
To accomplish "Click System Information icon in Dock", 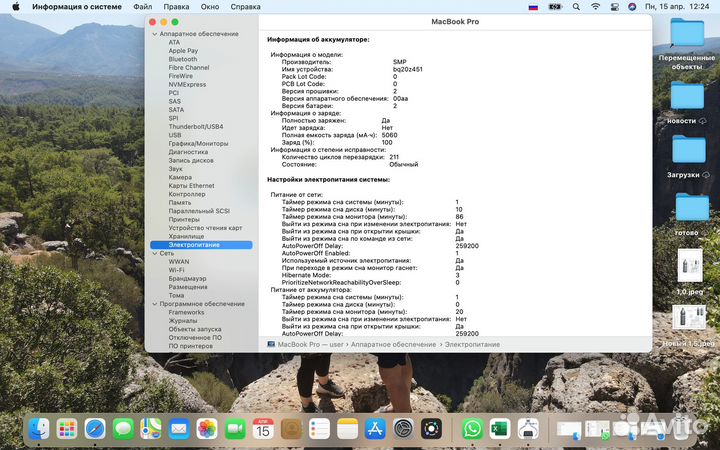I will click(529, 429).
